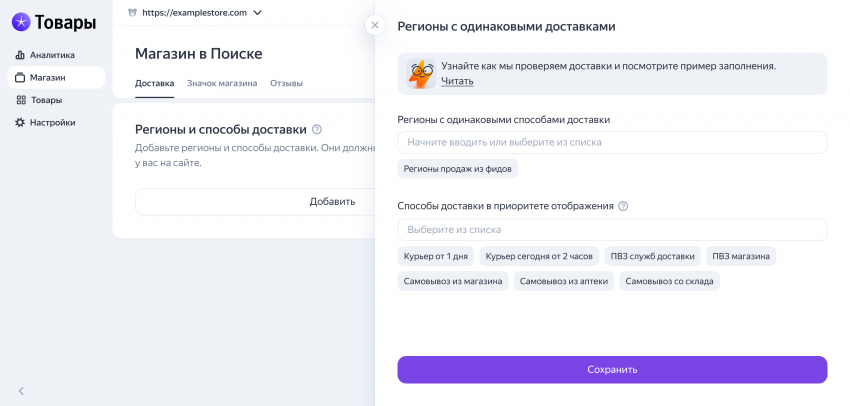The image size is (850, 406).
Task: Expand the examplestore.com store dropdown
Action: click(x=257, y=13)
